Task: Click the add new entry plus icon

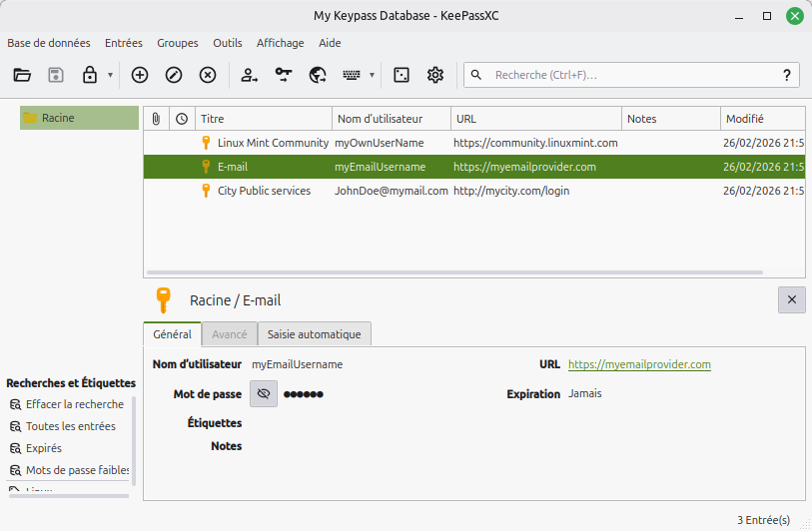Action: pyautogui.click(x=140, y=75)
